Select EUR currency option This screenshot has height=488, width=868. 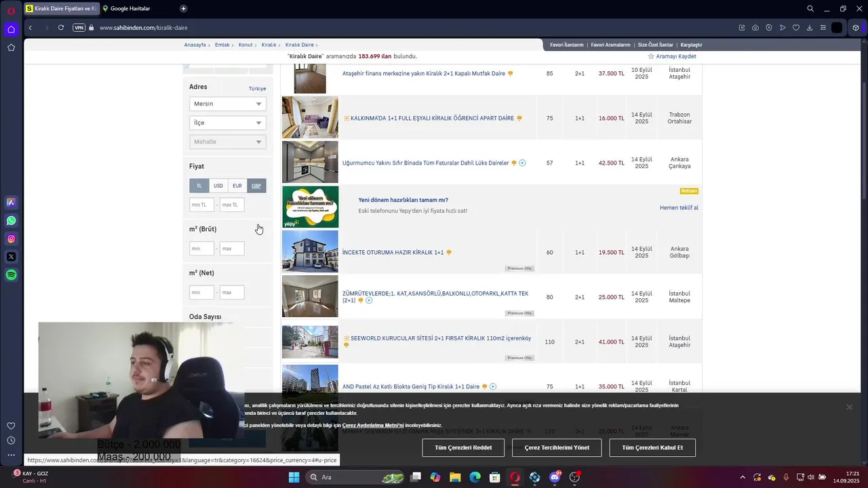point(237,186)
